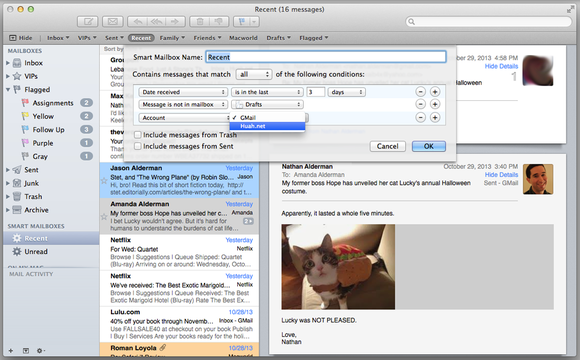This screenshot has width=580, height=360.
Task: Open the Inbox favorites bar menu
Action: 58,38
